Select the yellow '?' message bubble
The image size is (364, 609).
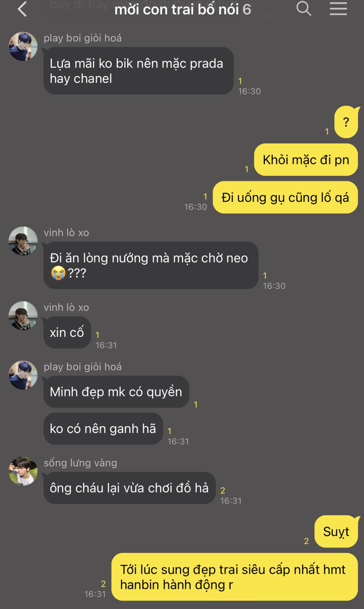(346, 122)
